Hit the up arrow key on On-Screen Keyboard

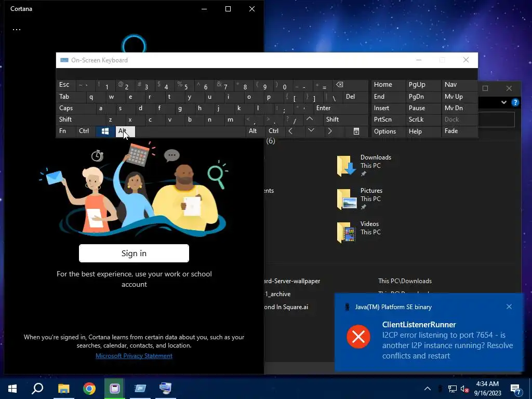click(x=310, y=119)
